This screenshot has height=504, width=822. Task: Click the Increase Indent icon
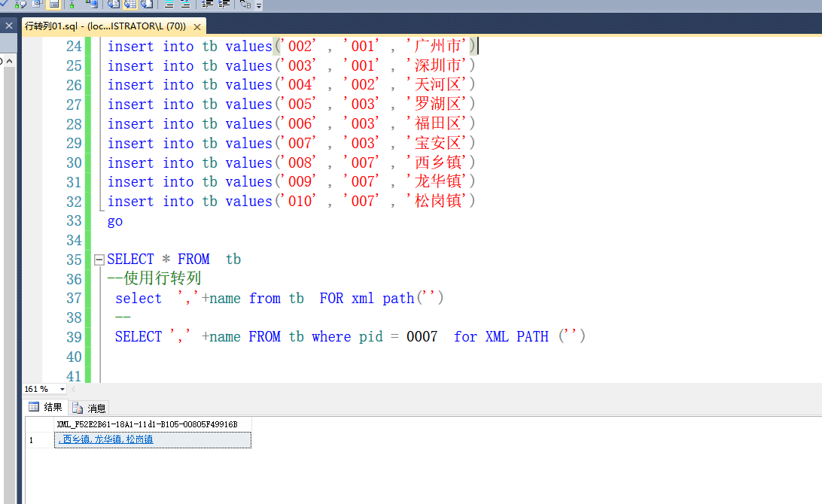pyautogui.click(x=224, y=4)
